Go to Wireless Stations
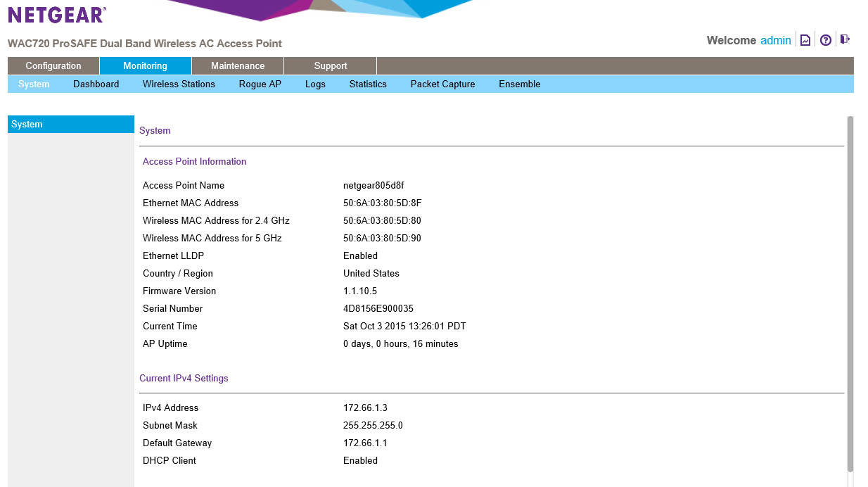868x487 pixels. pyautogui.click(x=179, y=84)
